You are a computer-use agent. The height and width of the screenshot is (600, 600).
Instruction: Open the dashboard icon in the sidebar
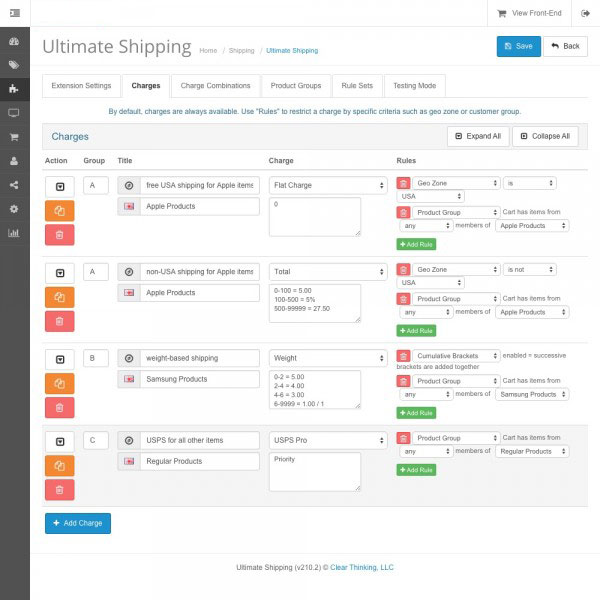click(14, 41)
